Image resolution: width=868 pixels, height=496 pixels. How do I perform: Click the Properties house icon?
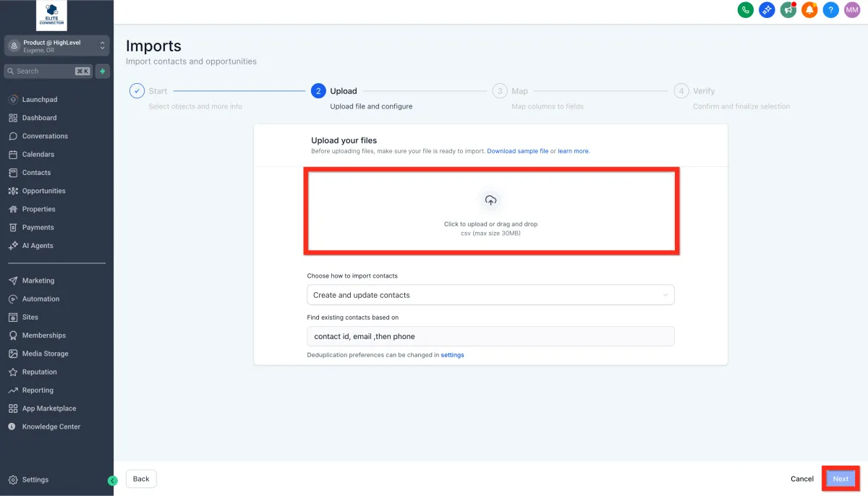point(13,209)
